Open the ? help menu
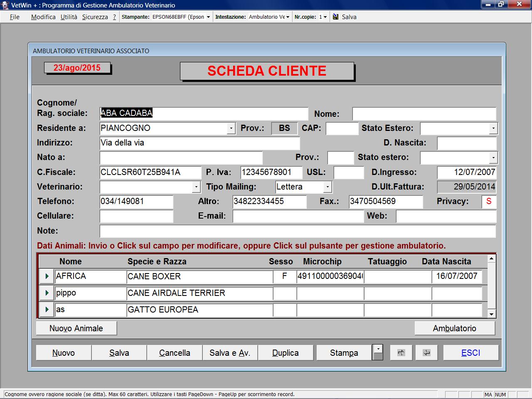532x399 pixels. (114, 17)
